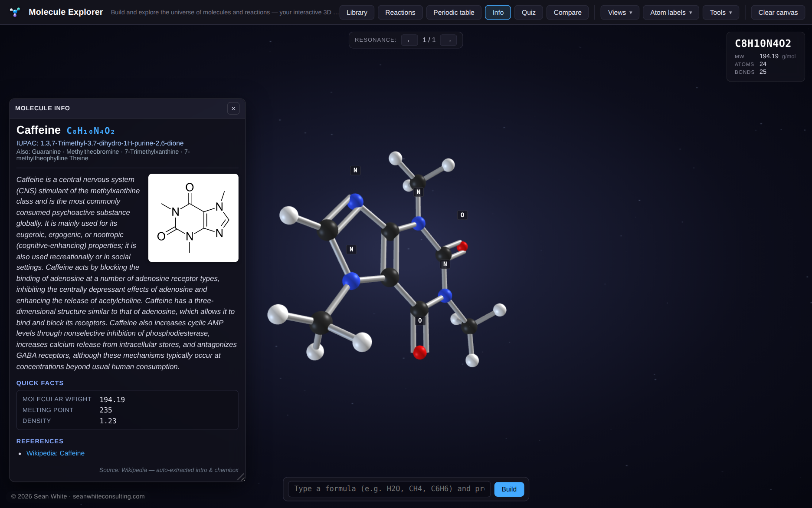The height and width of the screenshot is (508, 812).
Task: Click the BONDS count 25
Action: click(763, 72)
